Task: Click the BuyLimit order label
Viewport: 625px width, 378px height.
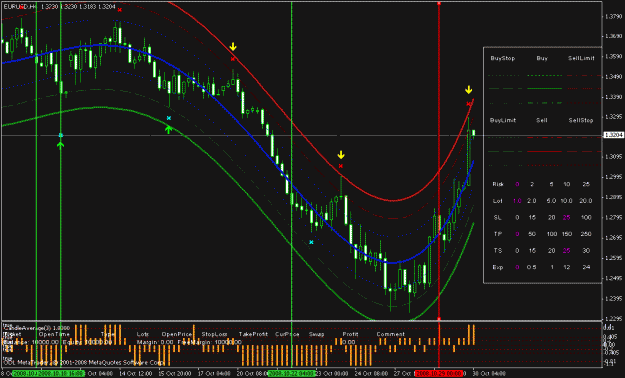Action: pyautogui.click(x=503, y=120)
